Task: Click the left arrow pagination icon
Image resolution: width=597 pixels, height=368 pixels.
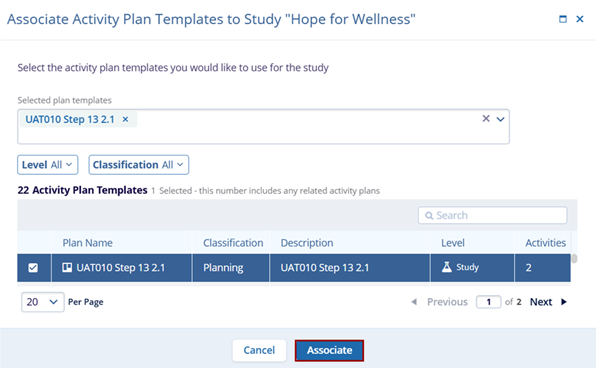Action: pyautogui.click(x=414, y=302)
